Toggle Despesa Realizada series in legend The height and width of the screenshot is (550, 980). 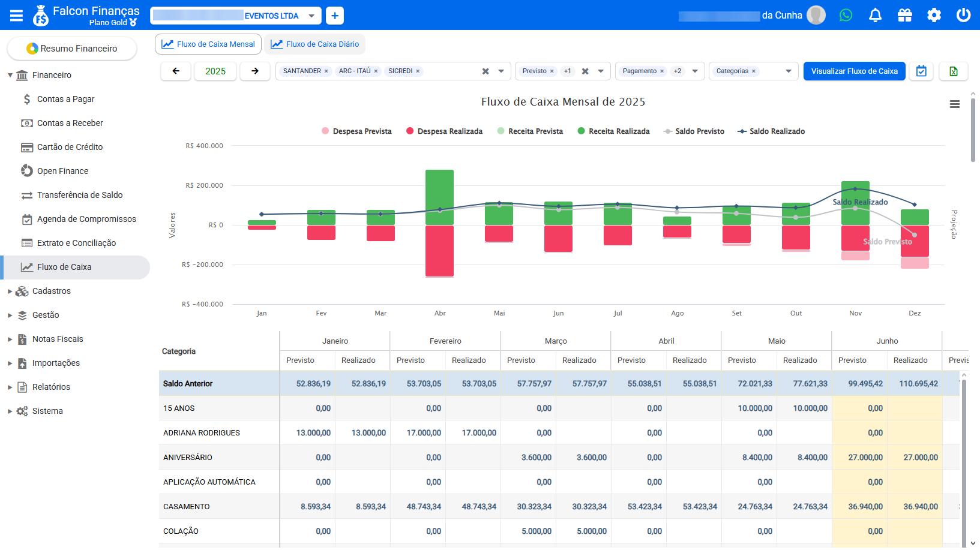click(444, 131)
